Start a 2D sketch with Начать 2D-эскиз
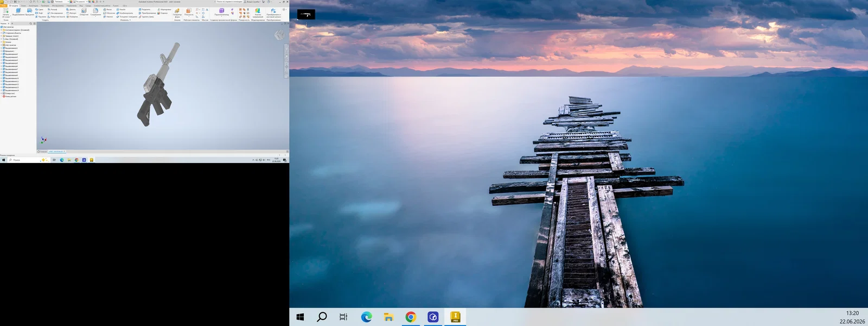 click(6, 12)
